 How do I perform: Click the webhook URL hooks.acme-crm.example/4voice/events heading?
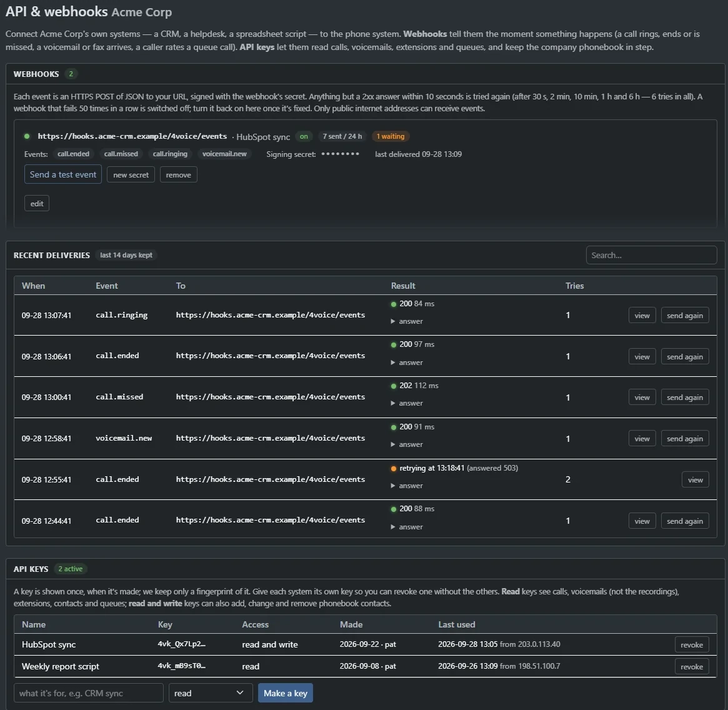pyautogui.click(x=132, y=136)
